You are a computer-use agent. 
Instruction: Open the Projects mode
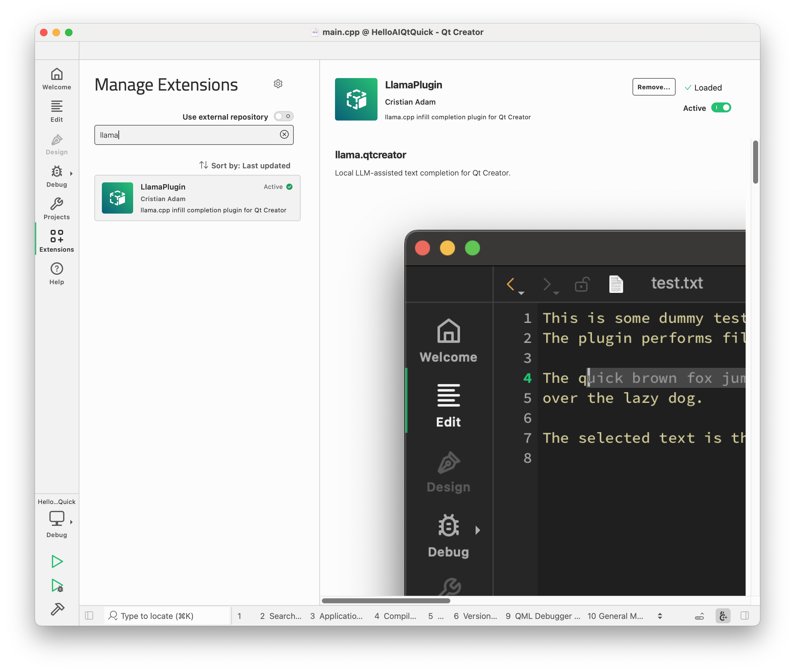point(57,209)
